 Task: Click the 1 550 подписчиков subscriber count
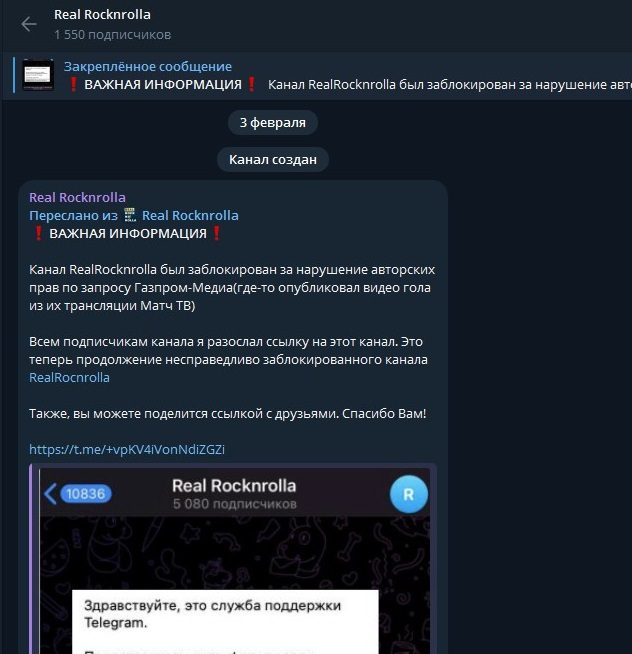112,35
